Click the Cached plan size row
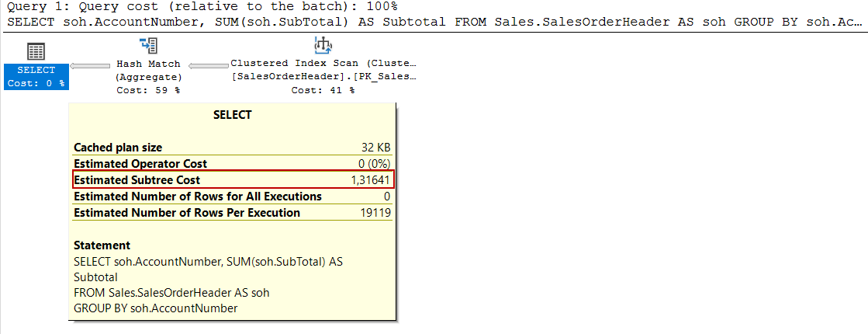This screenshot has width=868, height=334. click(x=118, y=148)
